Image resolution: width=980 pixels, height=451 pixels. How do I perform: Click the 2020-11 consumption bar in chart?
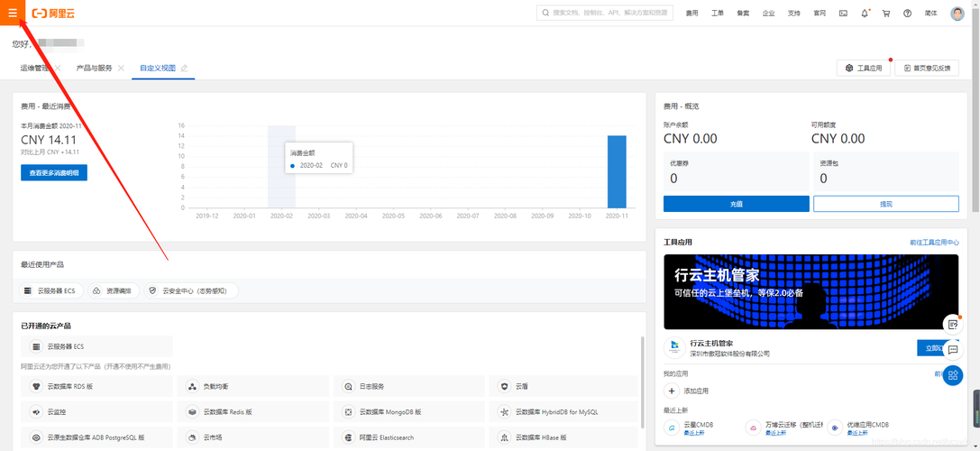617,171
